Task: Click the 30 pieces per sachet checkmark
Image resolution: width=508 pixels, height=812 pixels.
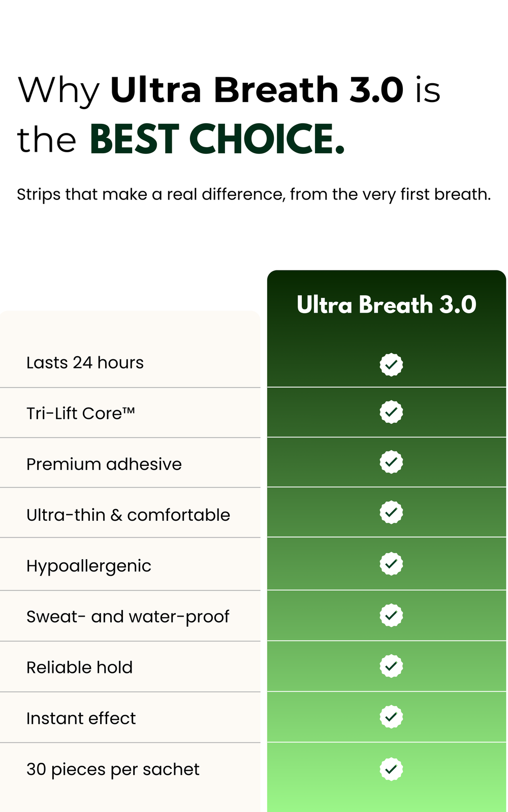Action: click(x=391, y=769)
